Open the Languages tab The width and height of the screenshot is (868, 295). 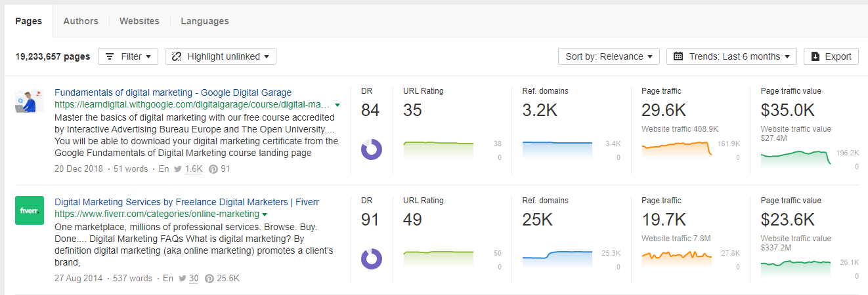pos(205,21)
